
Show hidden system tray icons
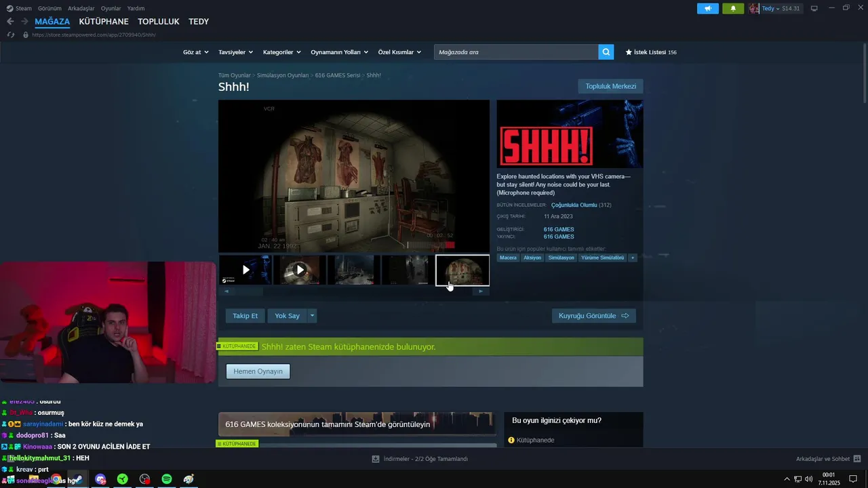tap(787, 479)
